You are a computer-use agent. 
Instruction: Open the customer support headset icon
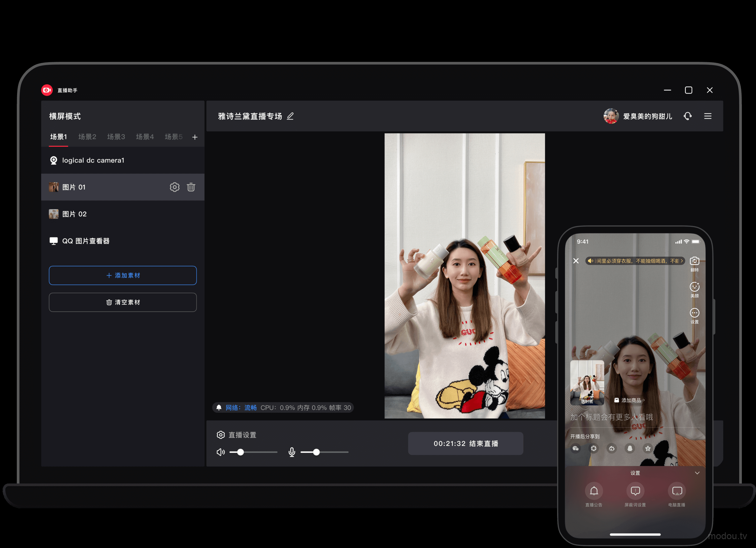click(688, 116)
